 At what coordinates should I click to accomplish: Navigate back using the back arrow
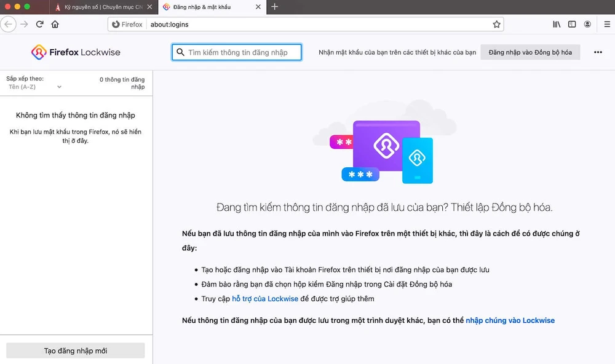9,24
